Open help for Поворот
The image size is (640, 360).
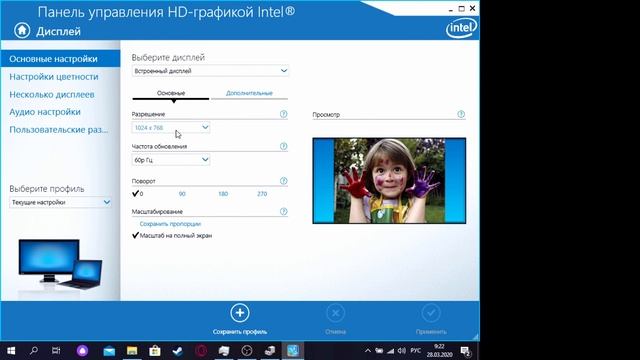pos(283,181)
